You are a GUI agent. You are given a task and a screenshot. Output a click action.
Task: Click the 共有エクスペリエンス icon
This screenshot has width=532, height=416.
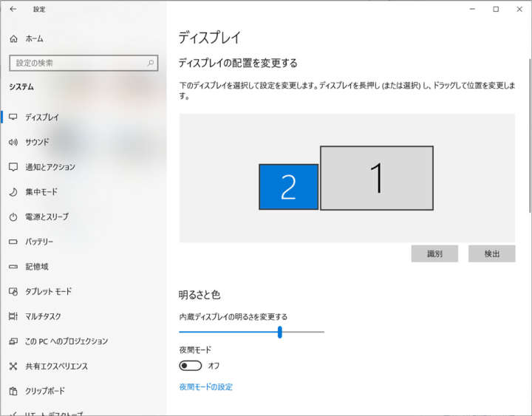coord(13,366)
